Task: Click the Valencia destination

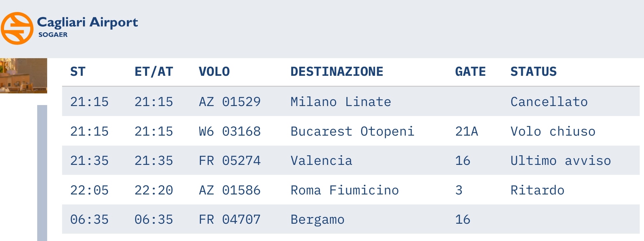Action: [x=321, y=161]
